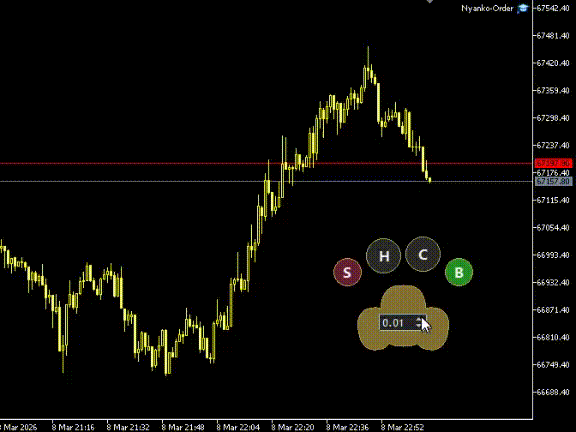Select the gray 67157.80 bid price tag
This screenshot has width=576, height=432.
click(554, 181)
